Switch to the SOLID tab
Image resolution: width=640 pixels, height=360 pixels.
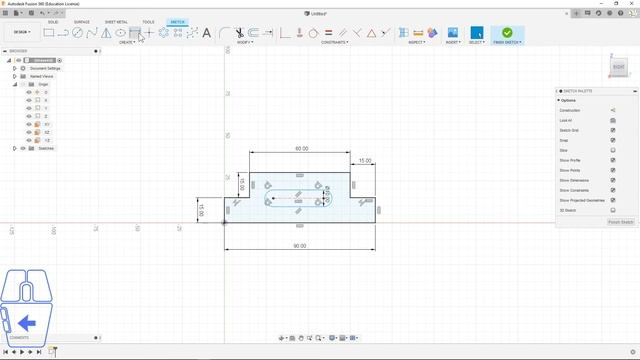53,22
